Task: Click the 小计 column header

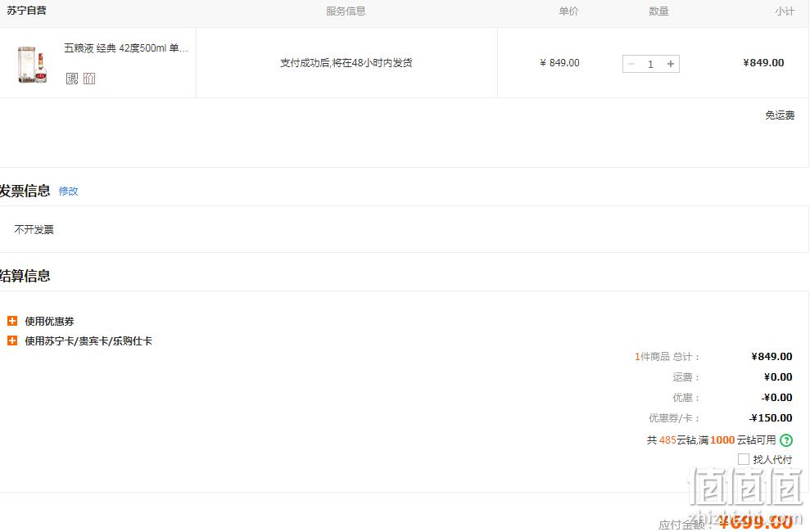Action: point(785,11)
